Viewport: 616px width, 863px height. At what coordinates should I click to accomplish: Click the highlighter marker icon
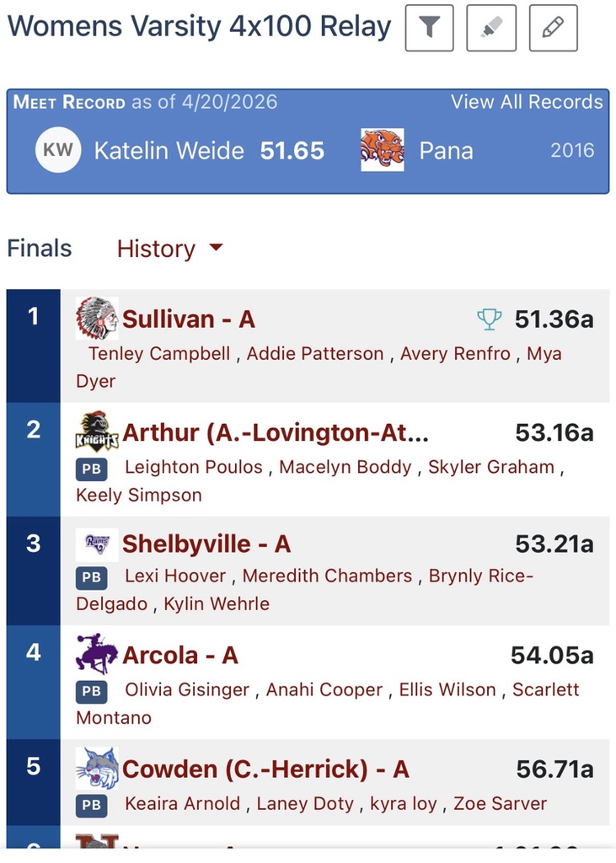[x=491, y=28]
